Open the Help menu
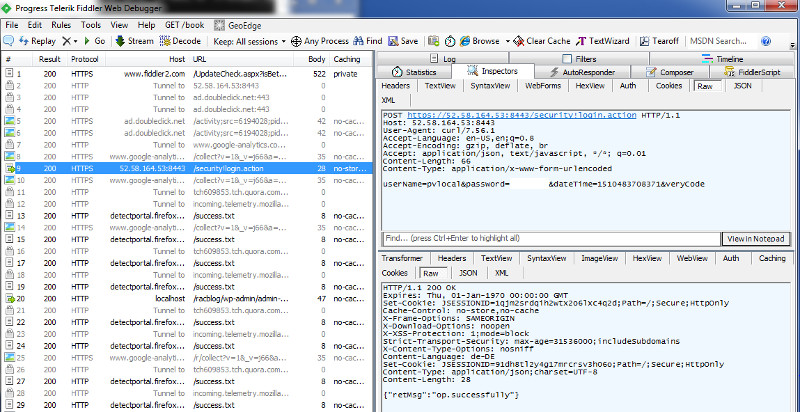 [x=146, y=25]
